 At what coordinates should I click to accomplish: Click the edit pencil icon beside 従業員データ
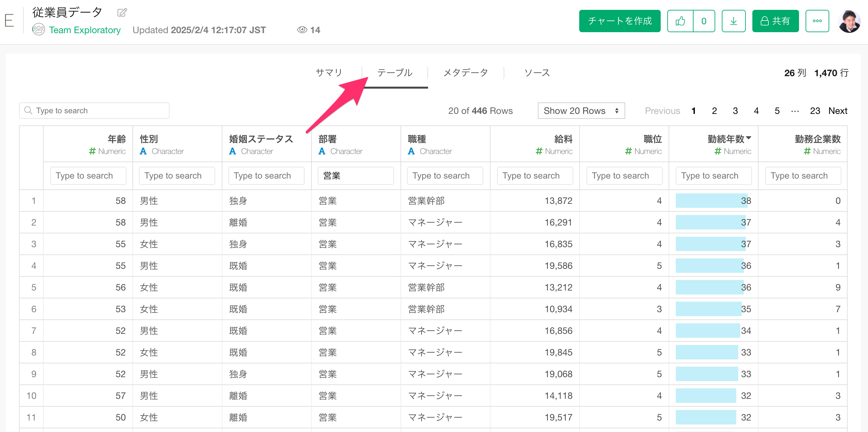[122, 12]
